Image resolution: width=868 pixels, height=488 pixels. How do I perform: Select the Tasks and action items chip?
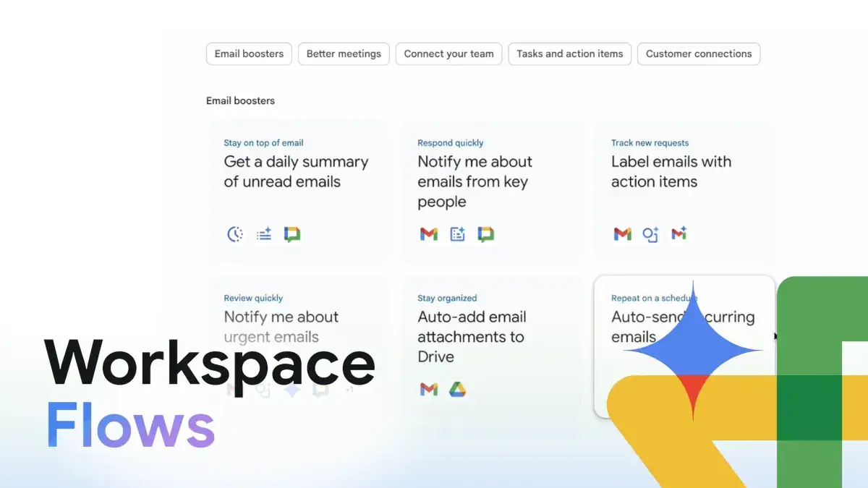tap(569, 53)
